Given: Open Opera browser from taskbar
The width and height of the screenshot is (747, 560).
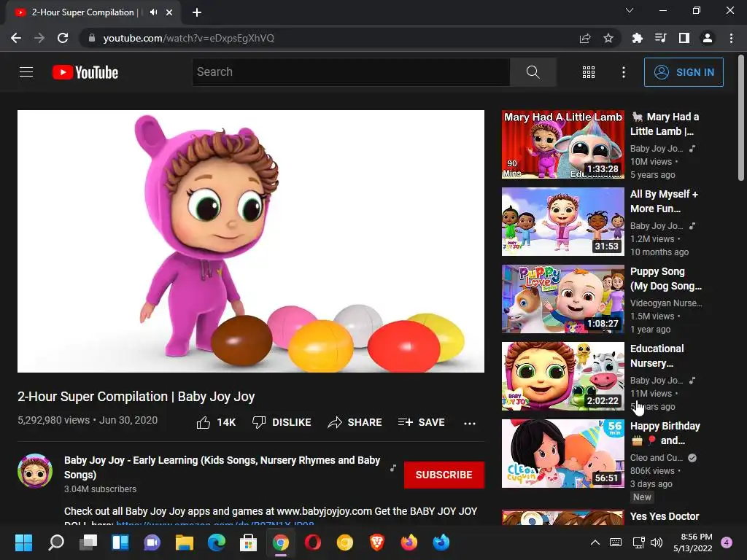Looking at the screenshot, I should pyautogui.click(x=312, y=542).
